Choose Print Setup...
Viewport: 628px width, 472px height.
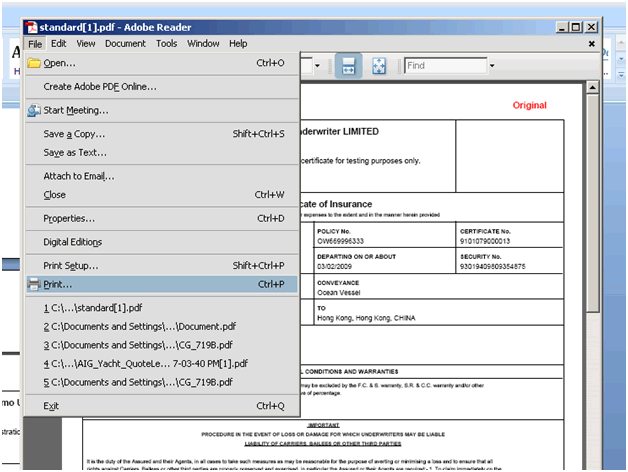tap(162, 266)
